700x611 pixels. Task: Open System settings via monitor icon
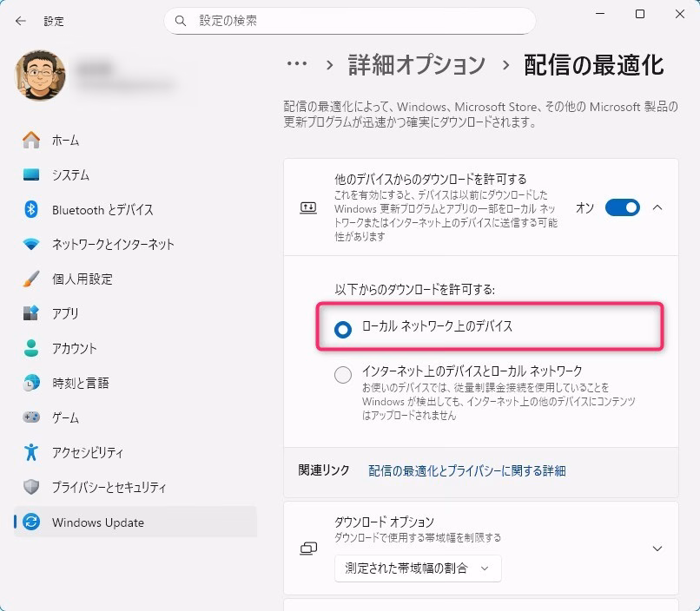pos(31,175)
